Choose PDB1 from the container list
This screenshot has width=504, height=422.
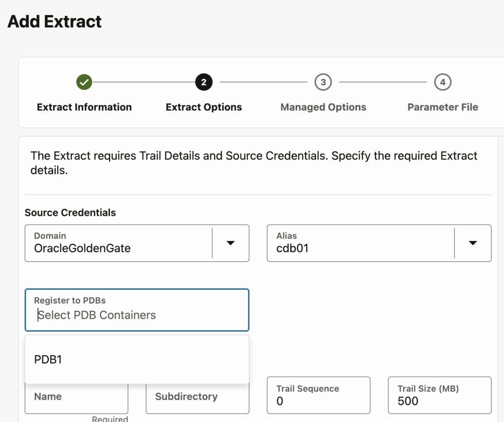(48, 360)
